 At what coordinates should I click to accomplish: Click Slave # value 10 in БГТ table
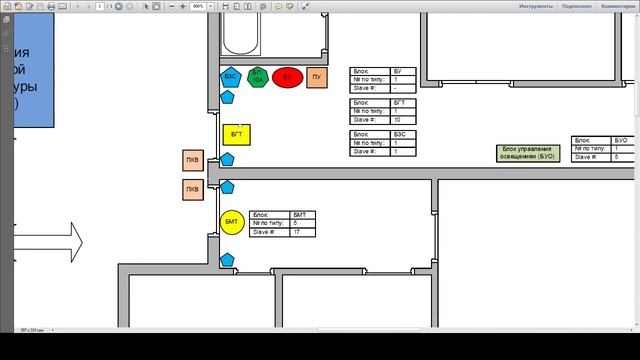(x=403, y=120)
